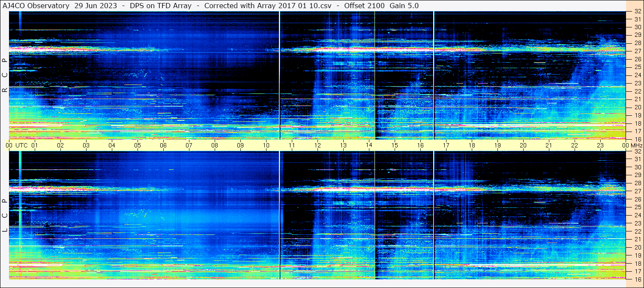Click time axis hour label '19'
644x288 pixels.
(497, 145)
